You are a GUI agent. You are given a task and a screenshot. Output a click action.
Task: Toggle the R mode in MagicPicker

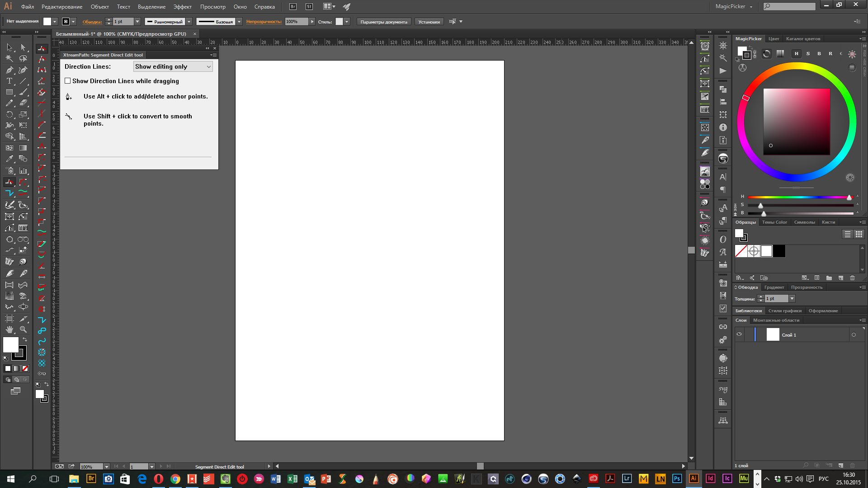(x=830, y=54)
